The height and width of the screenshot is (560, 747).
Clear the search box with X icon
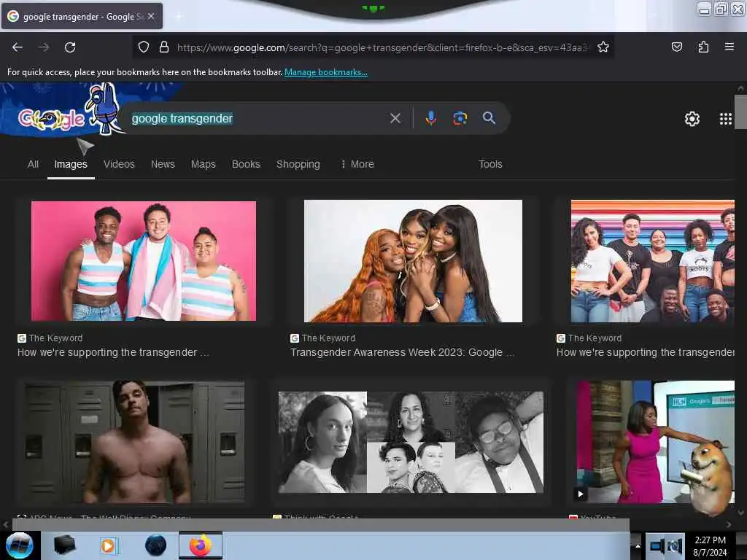(x=395, y=118)
